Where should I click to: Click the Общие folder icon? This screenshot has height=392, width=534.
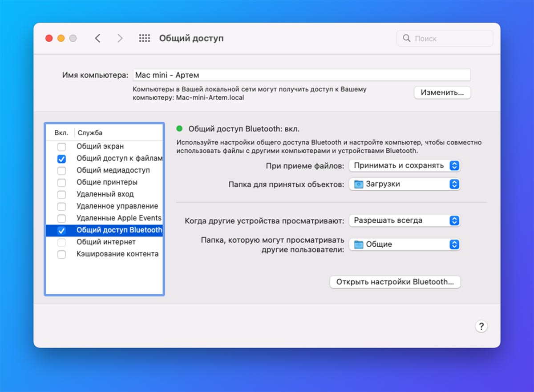(x=358, y=244)
